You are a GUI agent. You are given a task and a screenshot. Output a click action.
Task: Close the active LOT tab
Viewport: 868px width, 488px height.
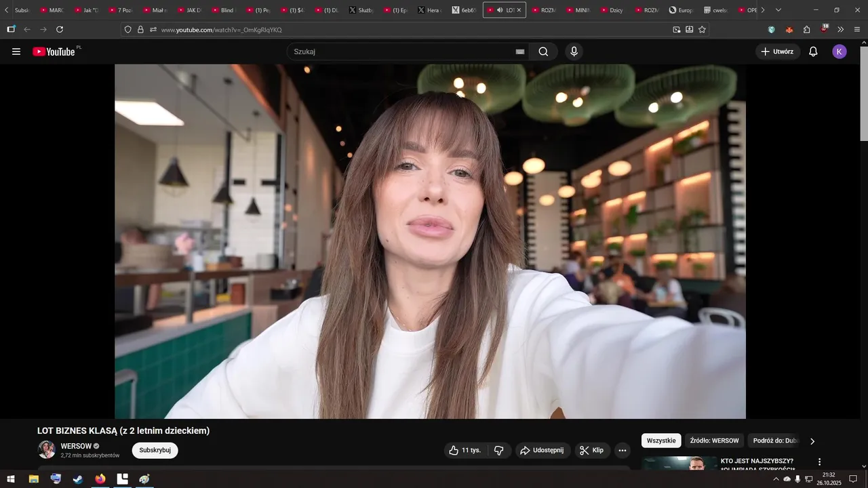[519, 10]
